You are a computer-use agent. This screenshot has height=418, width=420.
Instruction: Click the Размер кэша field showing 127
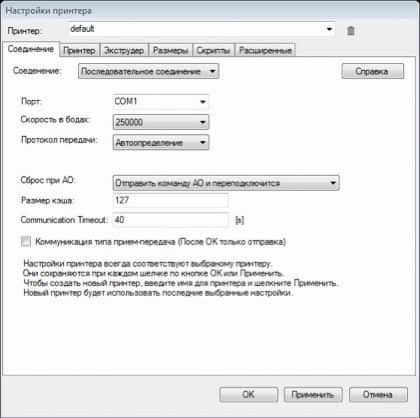coord(170,201)
